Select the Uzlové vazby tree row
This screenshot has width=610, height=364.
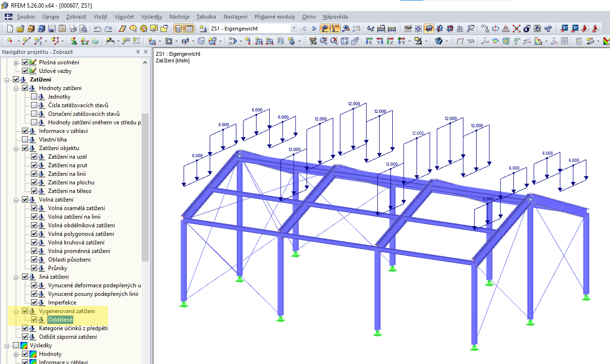pyautogui.click(x=55, y=71)
